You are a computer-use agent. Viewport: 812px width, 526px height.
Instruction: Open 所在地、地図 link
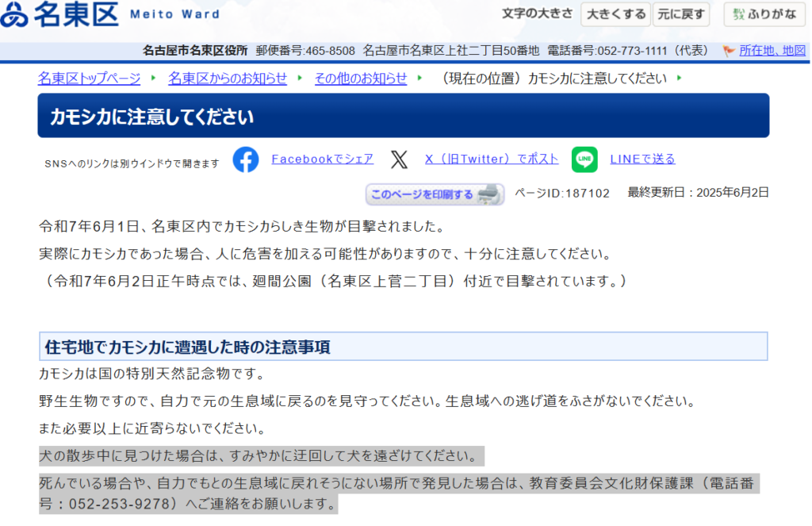coord(772,51)
